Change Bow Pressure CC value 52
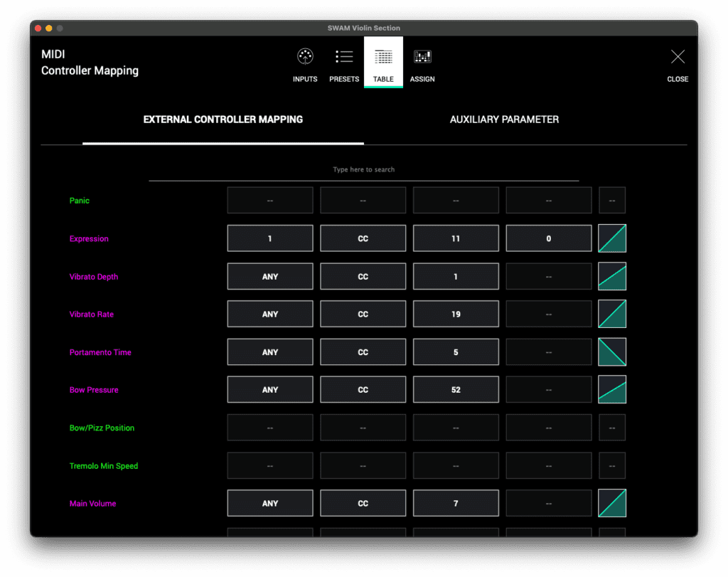This screenshot has width=728, height=577. coord(456,389)
